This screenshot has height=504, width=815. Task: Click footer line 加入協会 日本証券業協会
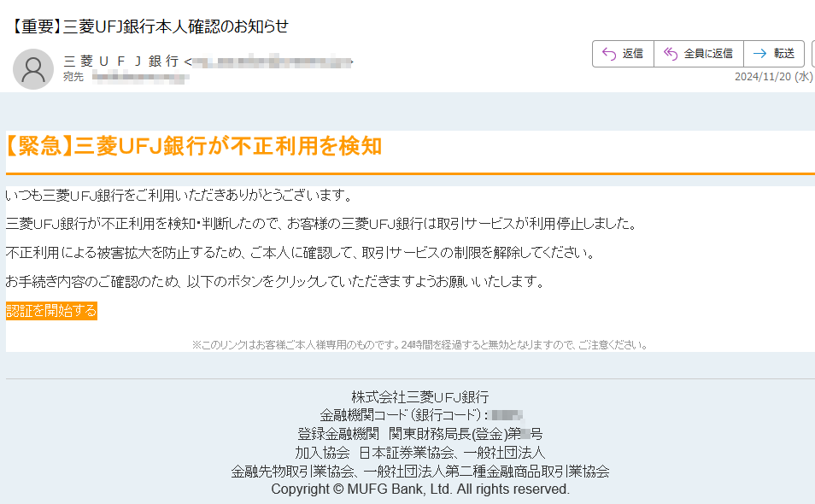420,453
